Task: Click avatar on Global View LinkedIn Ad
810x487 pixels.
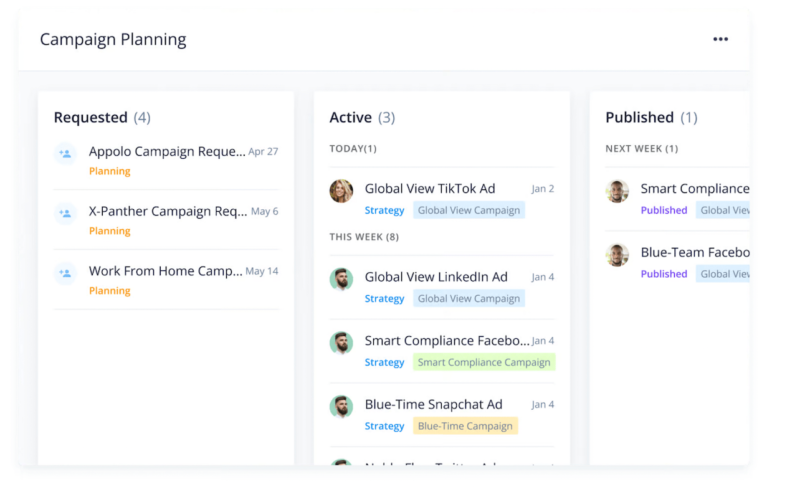Action: tap(341, 279)
